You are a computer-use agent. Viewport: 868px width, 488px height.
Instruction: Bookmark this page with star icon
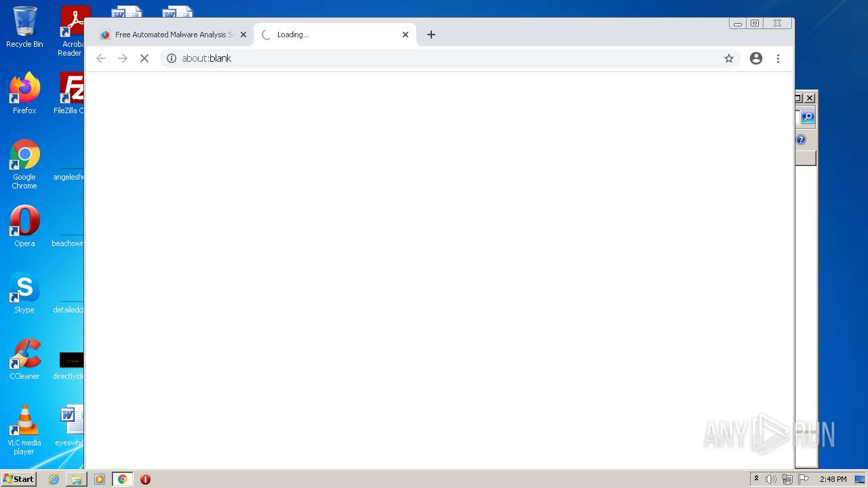pos(729,58)
